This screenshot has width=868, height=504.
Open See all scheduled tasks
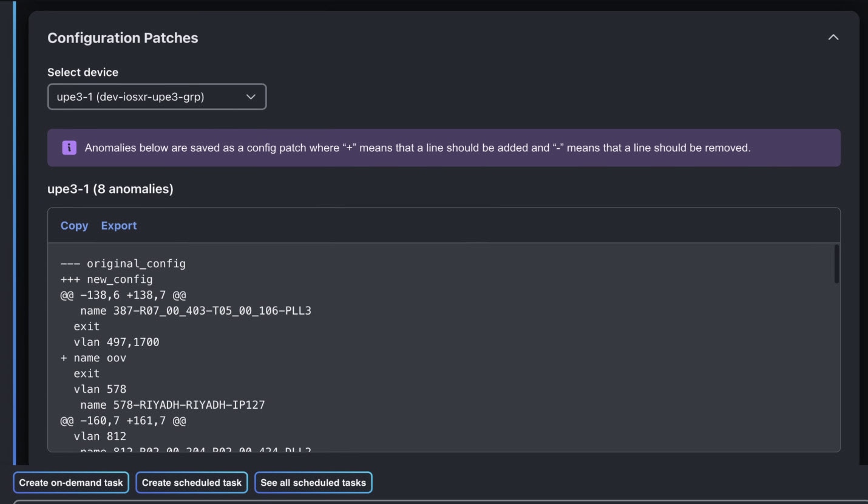(x=313, y=483)
